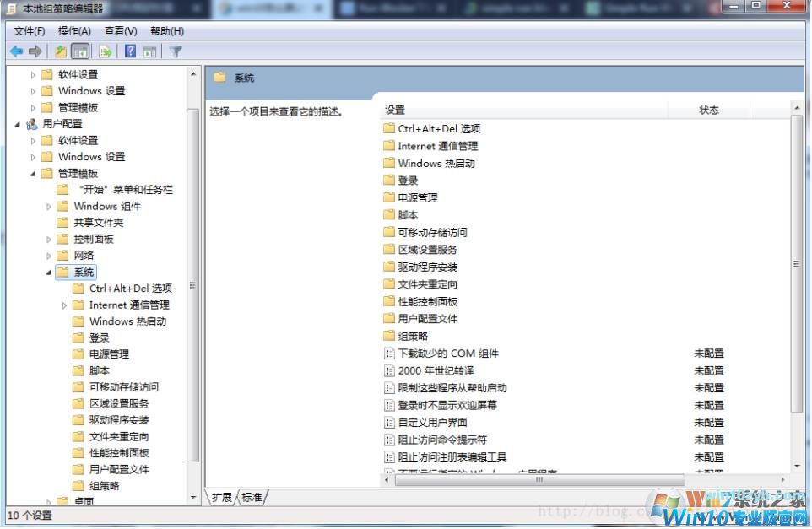Sort by the 状态 column header
The height and width of the screenshot is (529, 812).
tap(708, 110)
